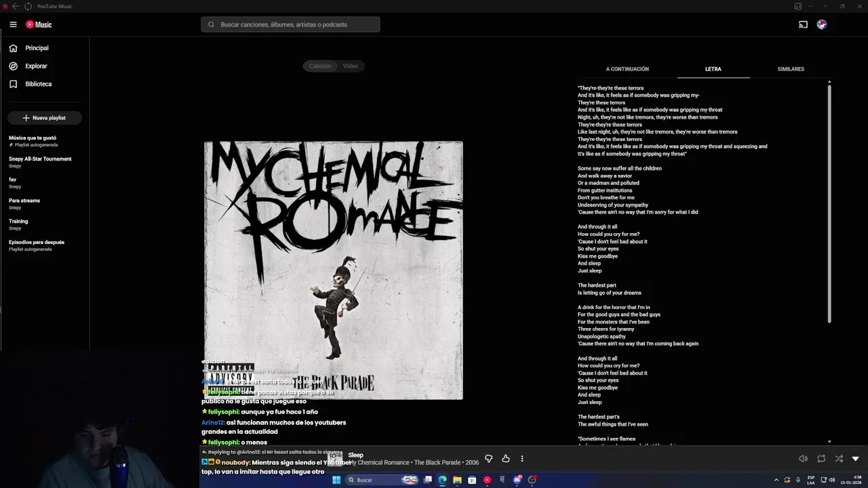This screenshot has width=868, height=488.
Task: Open File Explorer from taskbar
Action: click(457, 480)
